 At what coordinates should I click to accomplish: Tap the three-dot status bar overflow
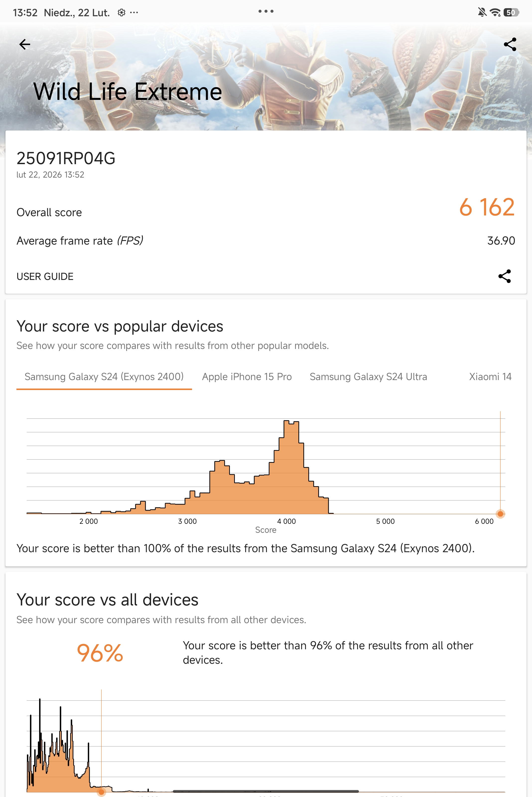point(134,12)
